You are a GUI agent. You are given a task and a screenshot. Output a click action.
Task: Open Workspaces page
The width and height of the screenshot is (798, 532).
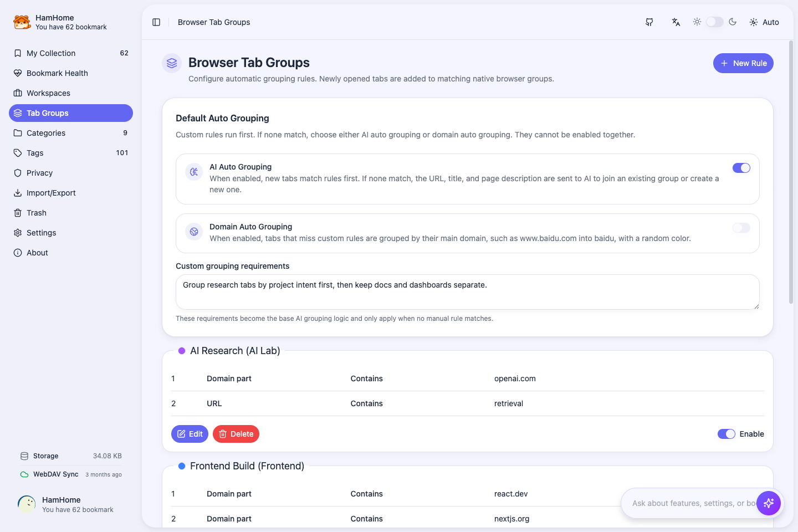click(x=71, y=93)
